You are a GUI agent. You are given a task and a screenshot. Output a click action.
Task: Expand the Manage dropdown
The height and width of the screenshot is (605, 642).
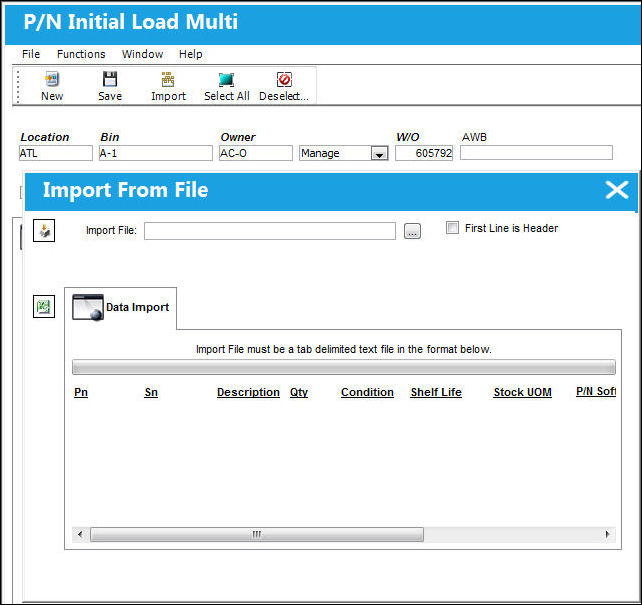[379, 154]
